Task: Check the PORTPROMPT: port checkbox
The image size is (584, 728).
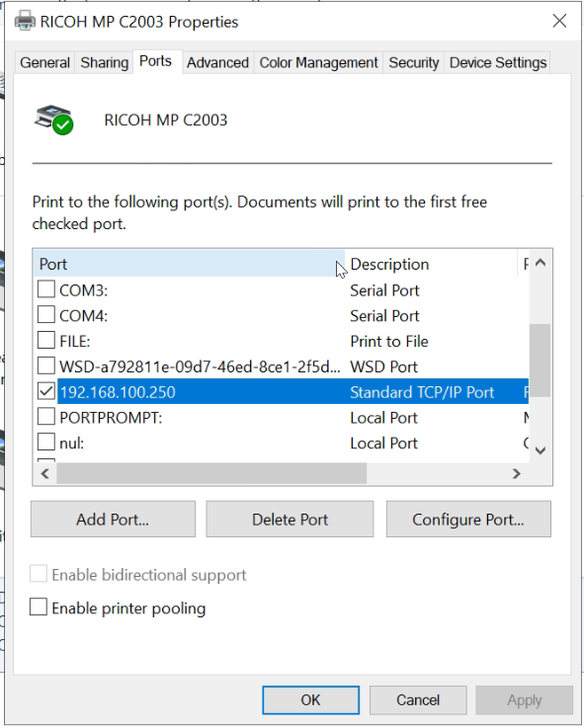Action: [x=46, y=417]
